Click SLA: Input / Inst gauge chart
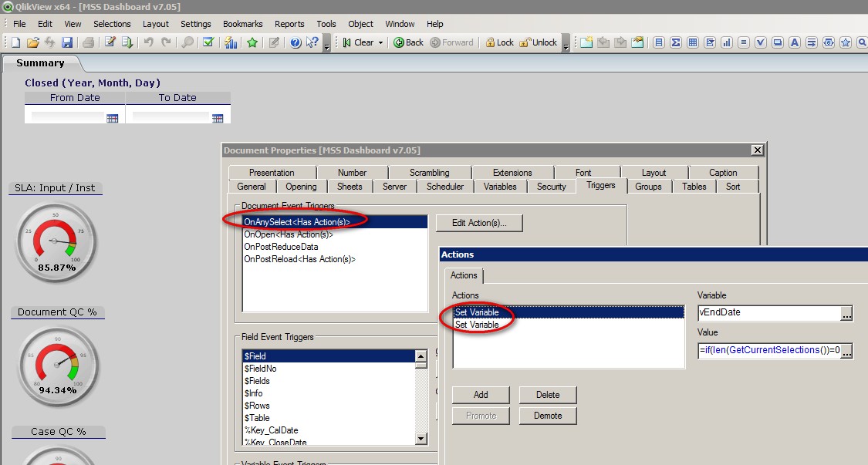The image size is (868, 465). [56, 241]
